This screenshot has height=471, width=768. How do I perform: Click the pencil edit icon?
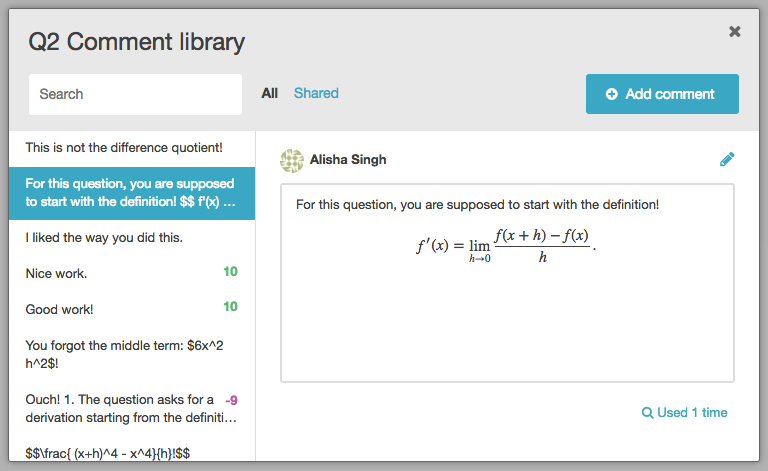coord(727,159)
